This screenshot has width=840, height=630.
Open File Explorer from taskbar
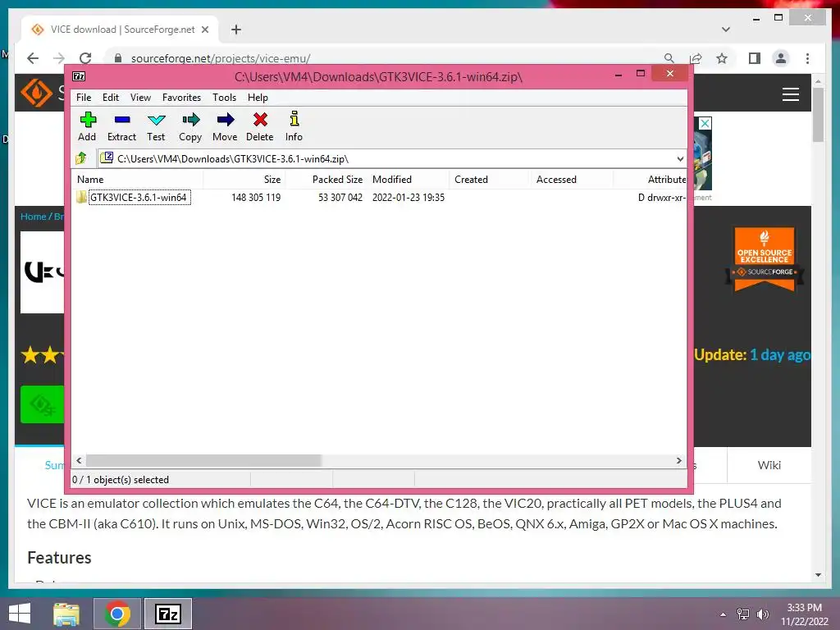pyautogui.click(x=66, y=614)
